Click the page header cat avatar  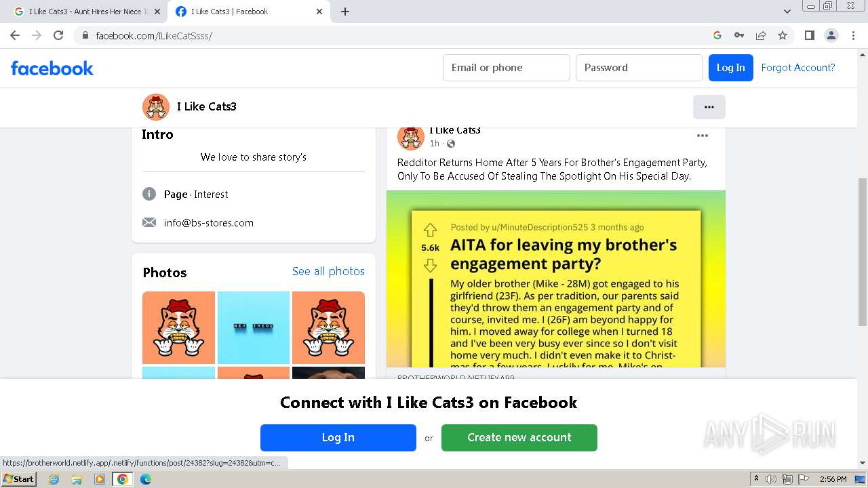[x=156, y=107]
